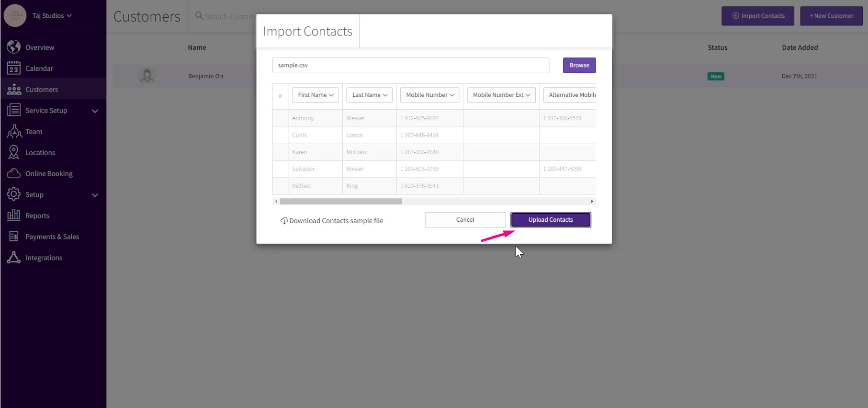Open the Reports bar chart icon
Viewport: 868px width, 408px height.
[14, 215]
